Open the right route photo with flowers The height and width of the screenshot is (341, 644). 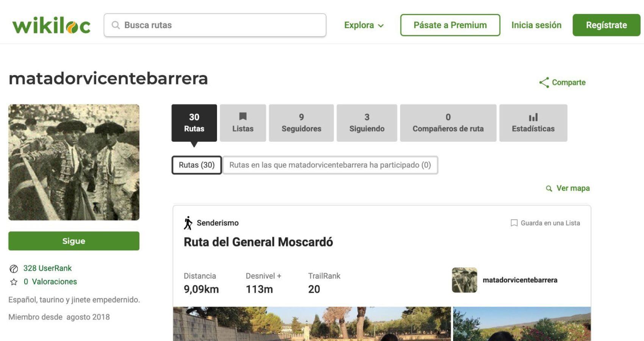coord(522,324)
